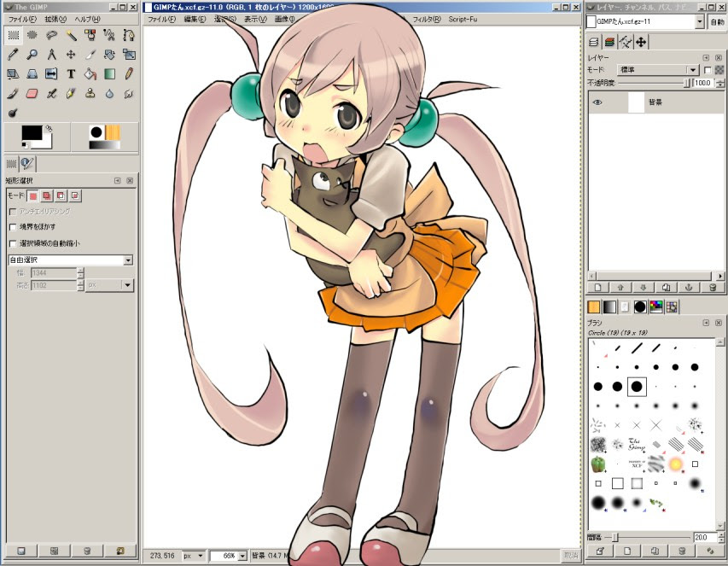Enable the 境界をぼかす feather edges checkbox

[13, 227]
